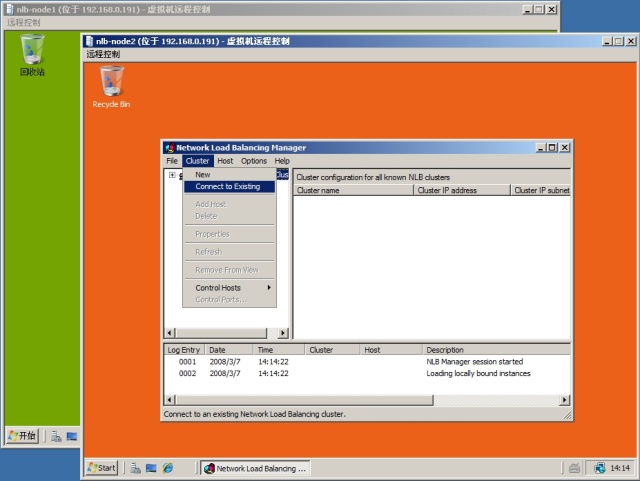The height and width of the screenshot is (481, 640).
Task: Open the Control Hosts submenu
Action: point(229,288)
